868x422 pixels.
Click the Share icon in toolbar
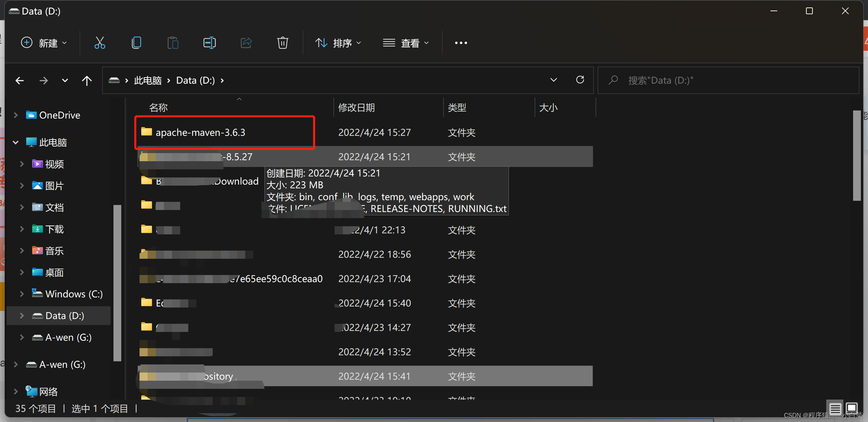pos(246,43)
